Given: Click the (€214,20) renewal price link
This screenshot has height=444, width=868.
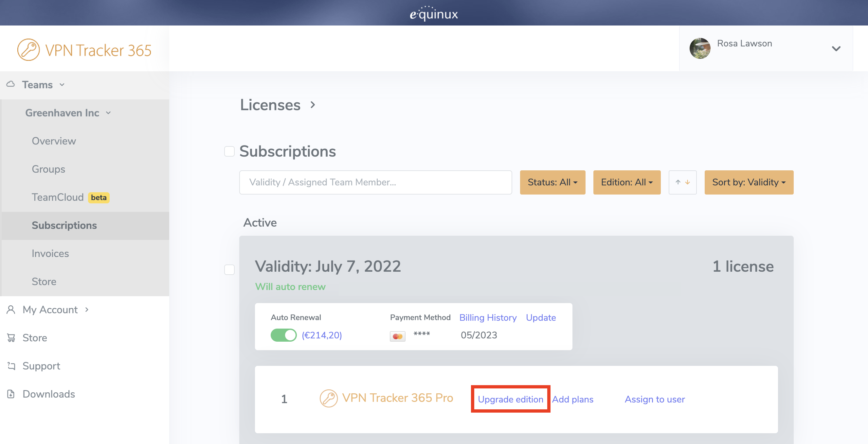Looking at the screenshot, I should click(322, 335).
